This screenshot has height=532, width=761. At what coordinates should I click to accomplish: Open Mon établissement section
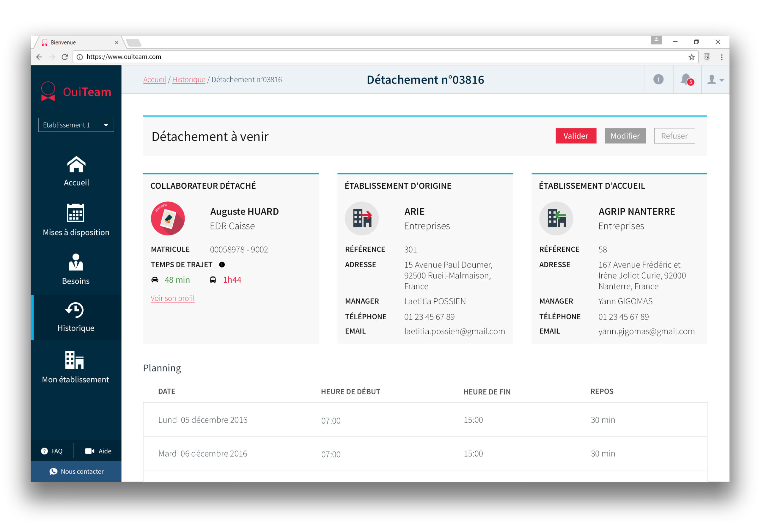[x=76, y=367]
